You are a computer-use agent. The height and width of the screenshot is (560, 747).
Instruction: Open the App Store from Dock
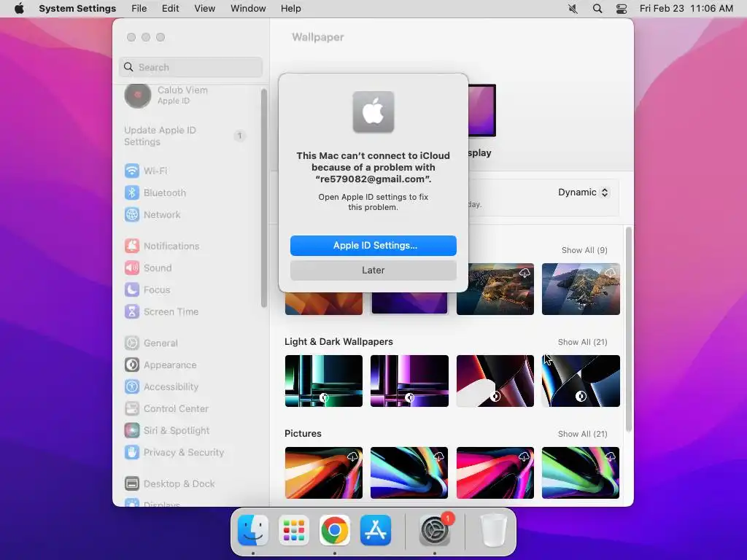point(376,530)
